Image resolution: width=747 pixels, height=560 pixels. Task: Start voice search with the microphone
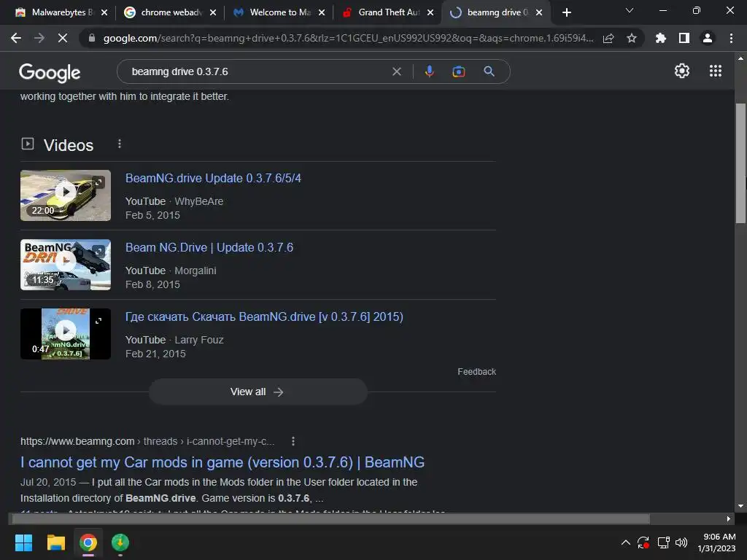pos(429,71)
